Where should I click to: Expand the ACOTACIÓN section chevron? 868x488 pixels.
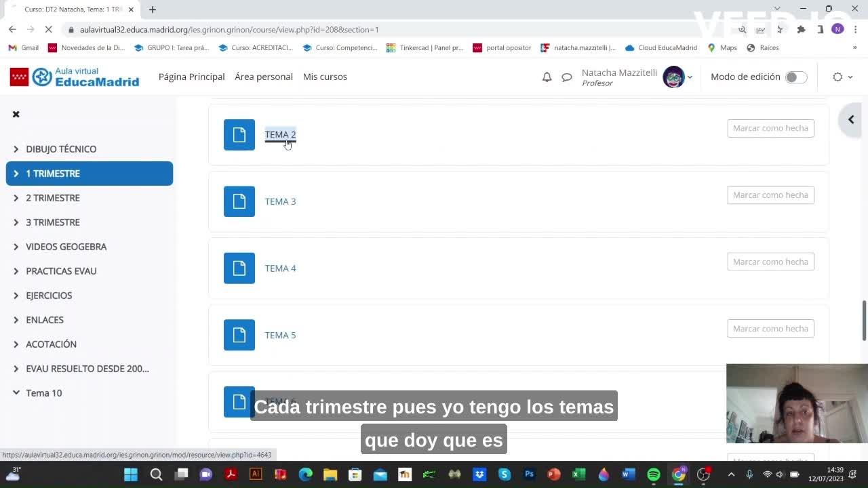[16, 344]
